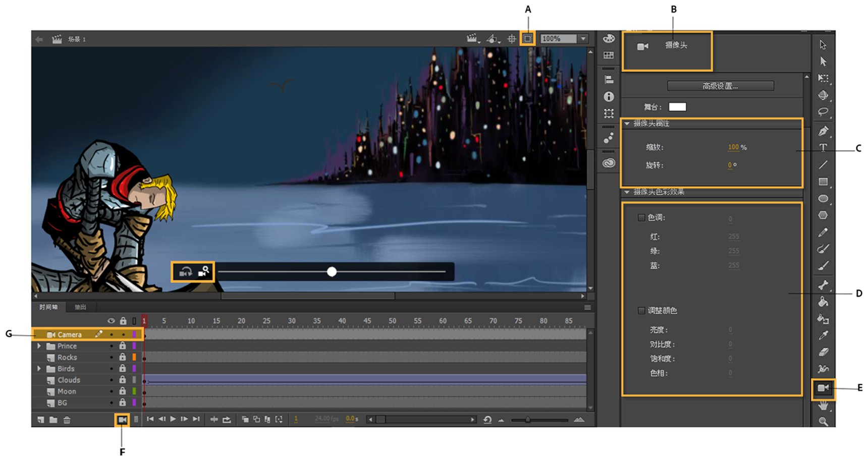Click the 高级设置 button
This screenshot has width=868, height=459.
[x=720, y=86]
